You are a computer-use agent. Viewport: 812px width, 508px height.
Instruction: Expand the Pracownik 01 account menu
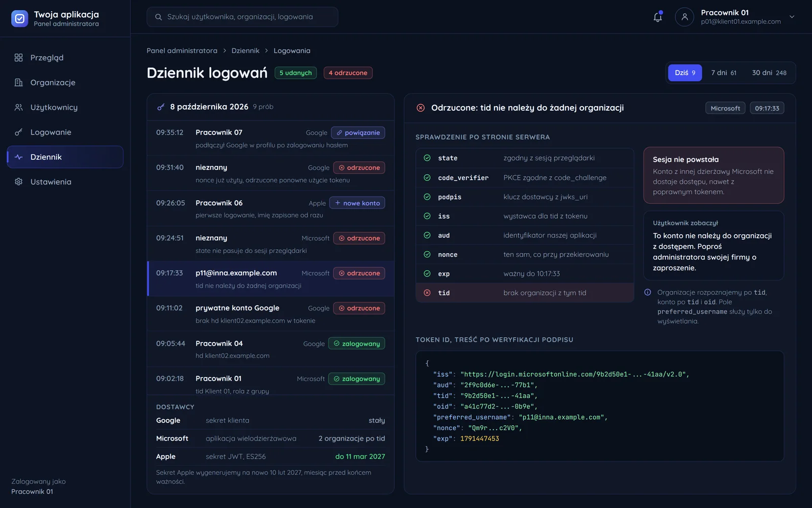pyautogui.click(x=792, y=17)
